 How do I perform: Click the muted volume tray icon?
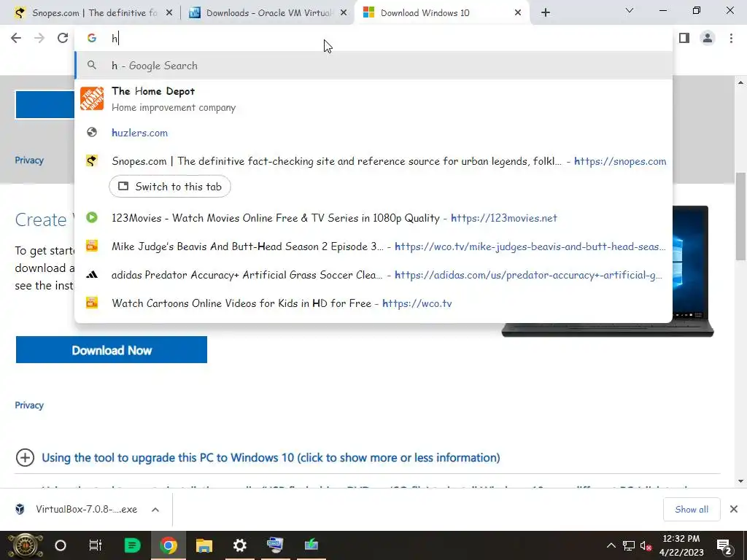[646, 545]
